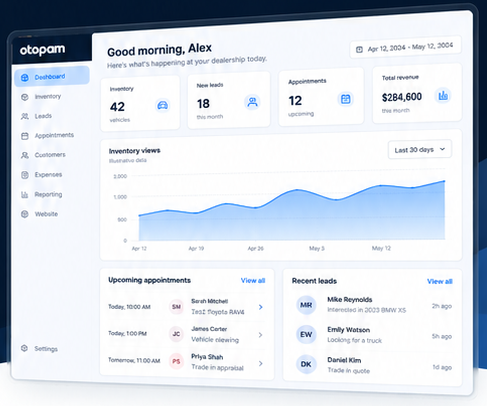Open Settings at the sidebar bottom
487x406 pixels.
pyautogui.click(x=46, y=349)
